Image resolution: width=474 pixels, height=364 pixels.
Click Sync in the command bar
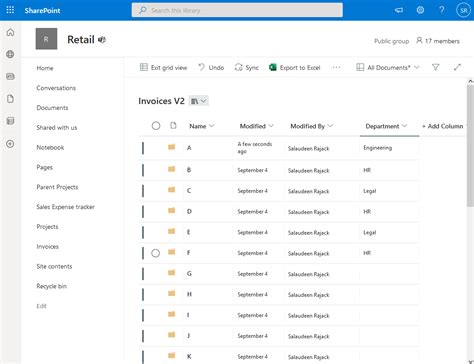point(247,68)
